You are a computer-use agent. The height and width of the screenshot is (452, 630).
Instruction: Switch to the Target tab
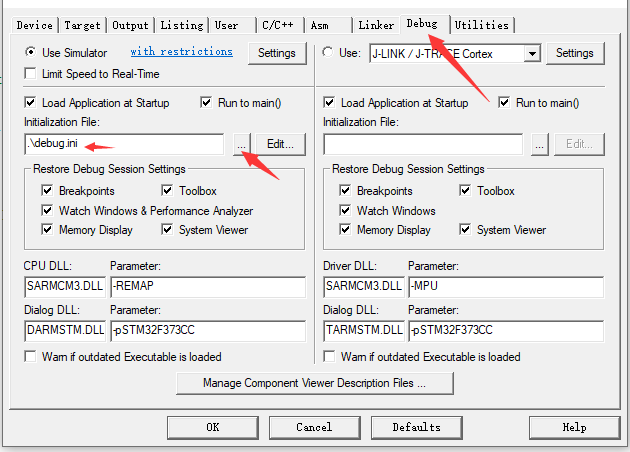pos(82,25)
